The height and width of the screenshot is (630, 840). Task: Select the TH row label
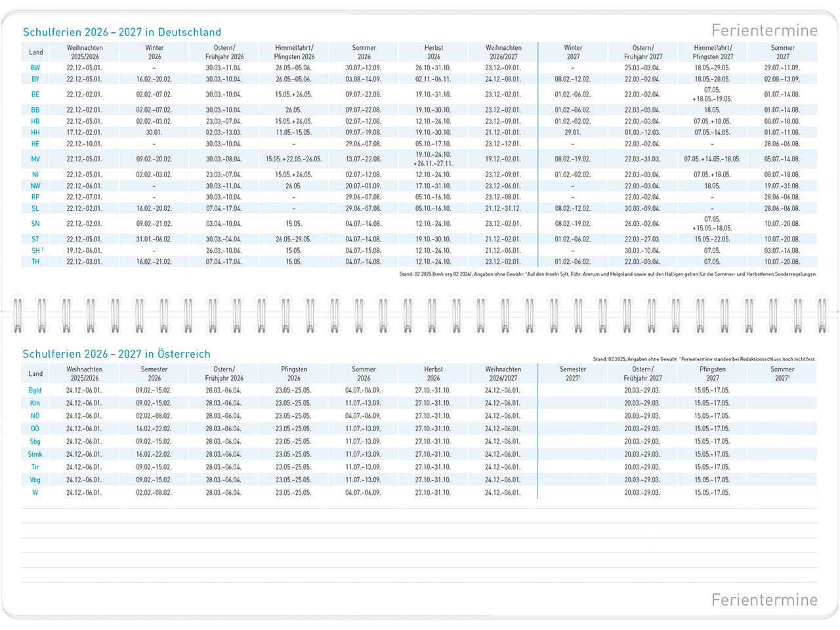point(35,261)
